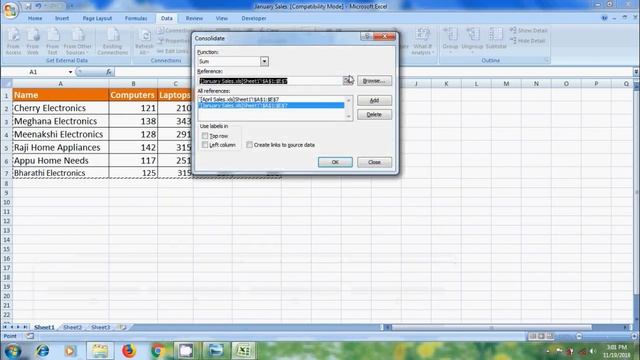This screenshot has height=360, width=640.
Task: Click the Add button
Action: click(x=374, y=100)
